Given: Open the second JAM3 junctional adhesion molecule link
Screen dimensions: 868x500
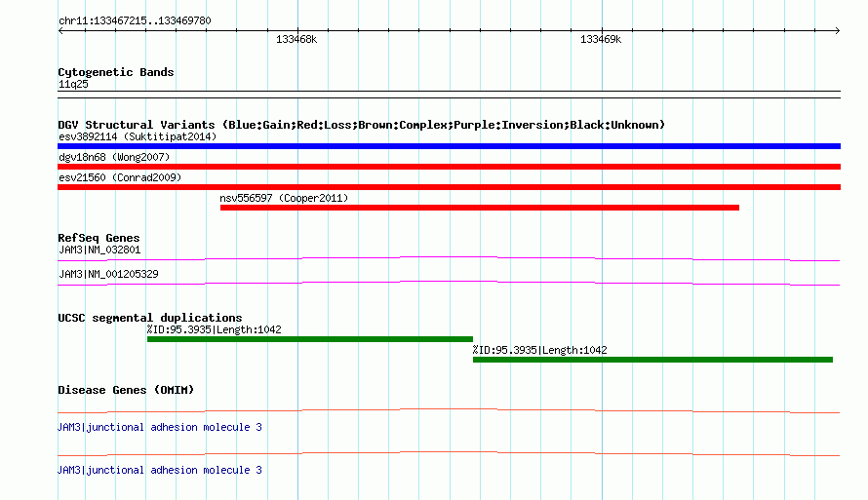Looking at the screenshot, I should (159, 470).
